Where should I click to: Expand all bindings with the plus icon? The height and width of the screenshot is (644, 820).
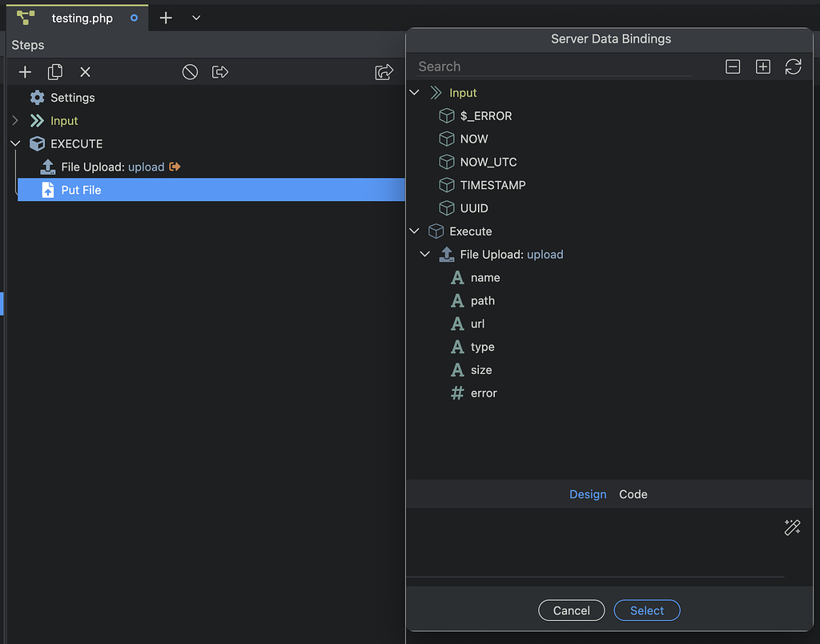[762, 66]
